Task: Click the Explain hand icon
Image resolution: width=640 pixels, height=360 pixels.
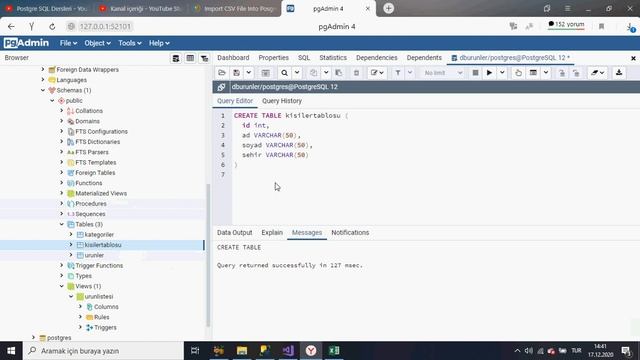Action: coord(518,73)
